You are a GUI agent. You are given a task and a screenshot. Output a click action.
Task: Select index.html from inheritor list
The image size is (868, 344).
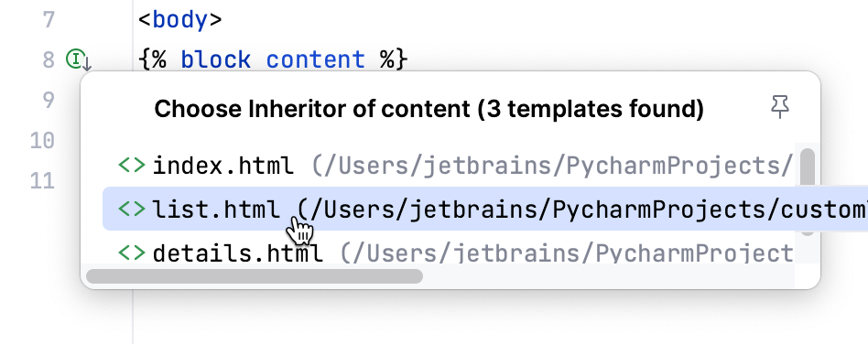pyautogui.click(x=449, y=165)
